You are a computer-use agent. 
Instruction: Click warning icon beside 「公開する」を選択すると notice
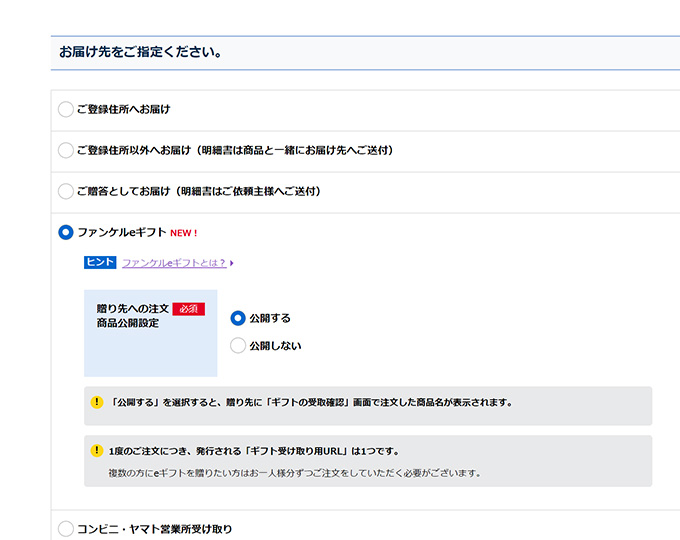(97, 402)
